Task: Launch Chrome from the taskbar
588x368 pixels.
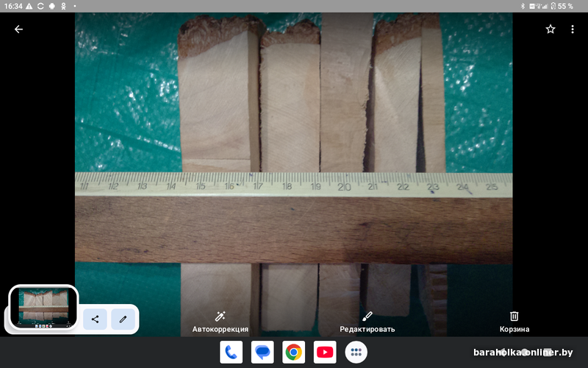Action: click(293, 353)
